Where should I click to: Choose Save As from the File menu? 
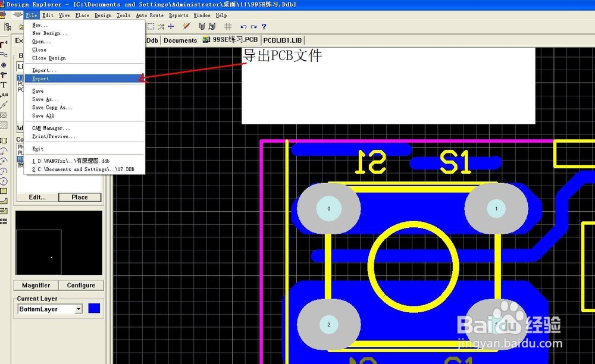[x=84, y=99]
